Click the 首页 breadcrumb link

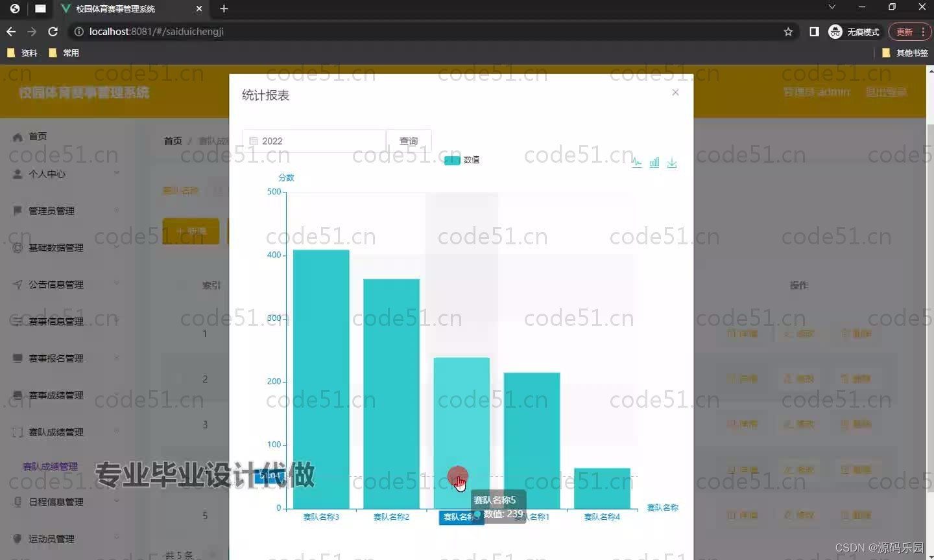pos(173,141)
